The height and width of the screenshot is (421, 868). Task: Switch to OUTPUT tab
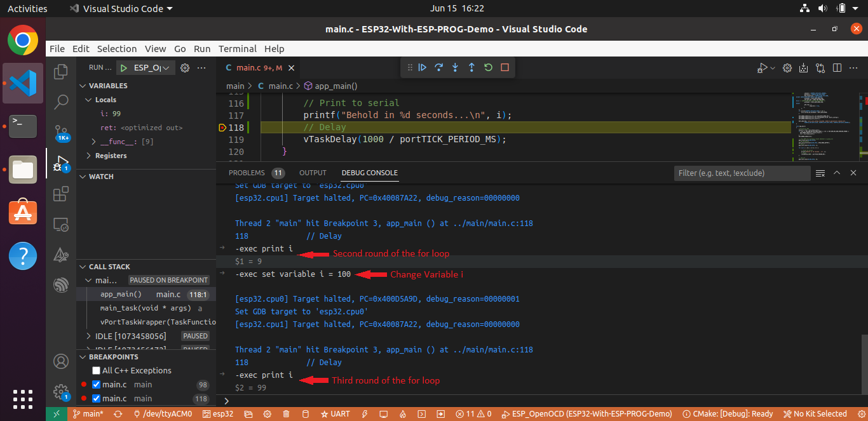[313, 173]
